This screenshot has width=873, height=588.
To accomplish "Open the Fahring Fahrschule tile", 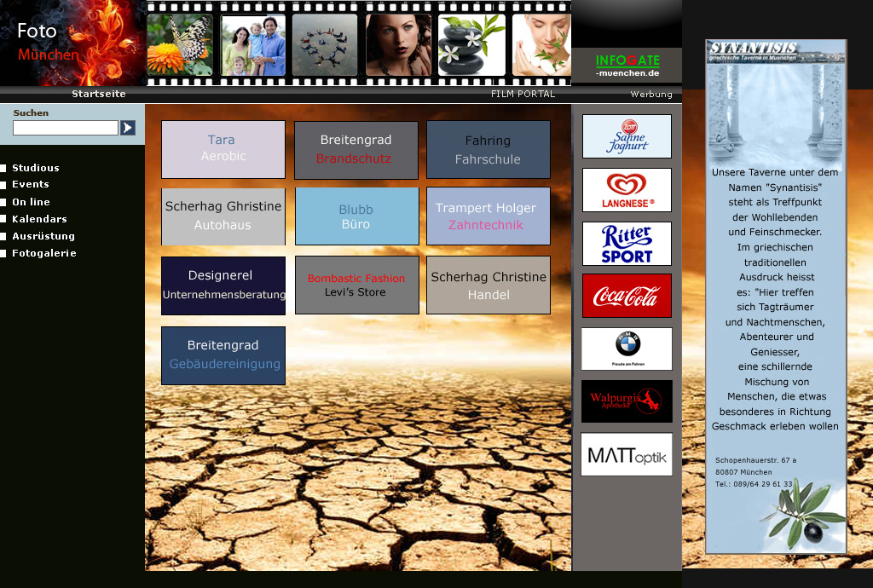I will pos(489,150).
